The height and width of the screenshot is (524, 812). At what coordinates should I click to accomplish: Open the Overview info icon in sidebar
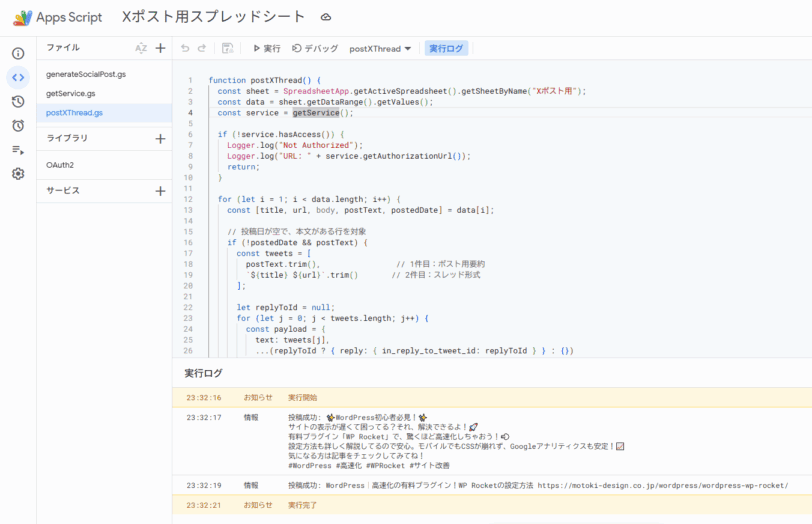tap(18, 53)
